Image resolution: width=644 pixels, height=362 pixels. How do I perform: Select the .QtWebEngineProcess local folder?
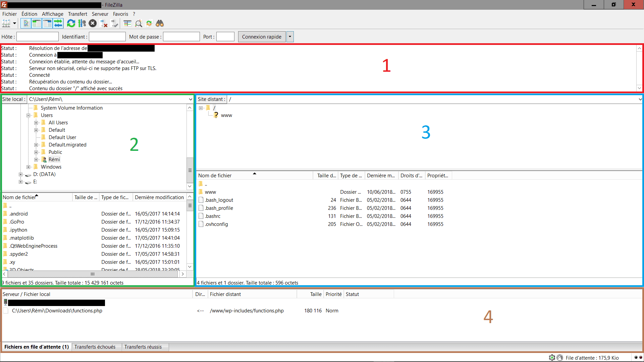pyautogui.click(x=33, y=246)
